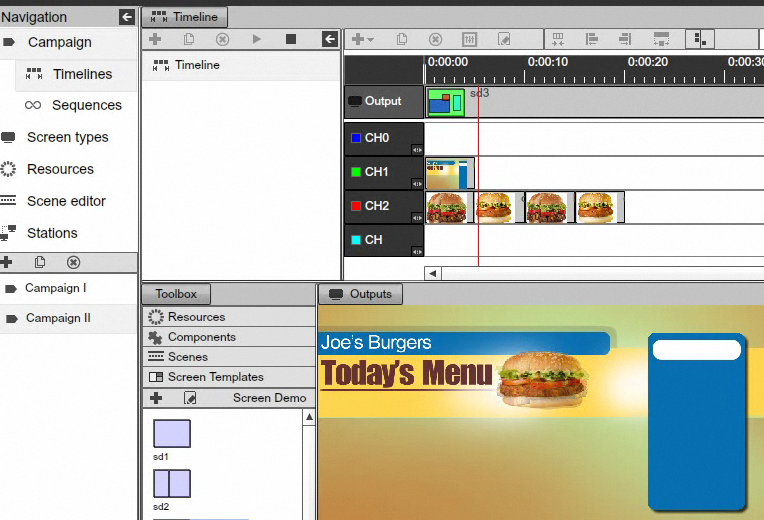764x520 pixels.
Task: Open Sequences in the Navigation menu
Action: tap(86, 105)
